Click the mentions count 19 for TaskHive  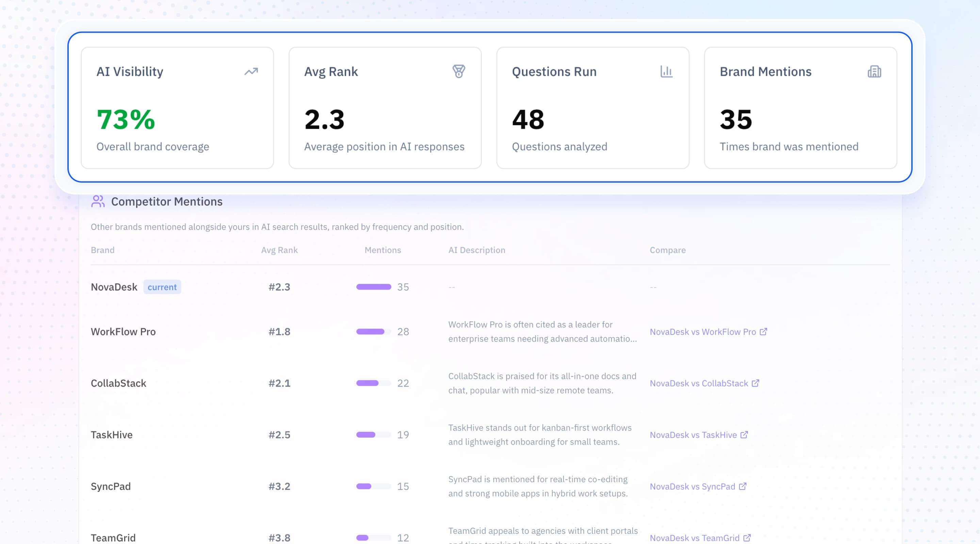coord(403,435)
